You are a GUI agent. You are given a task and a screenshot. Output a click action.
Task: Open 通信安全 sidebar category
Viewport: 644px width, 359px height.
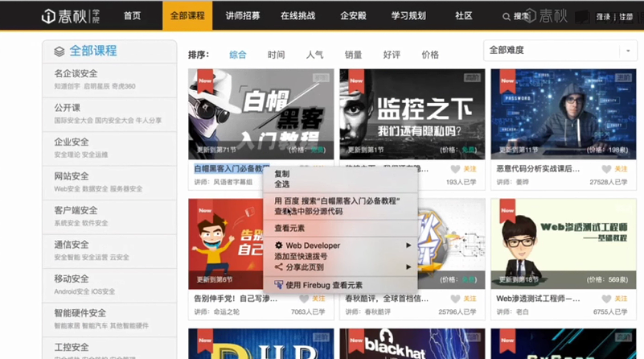point(72,244)
